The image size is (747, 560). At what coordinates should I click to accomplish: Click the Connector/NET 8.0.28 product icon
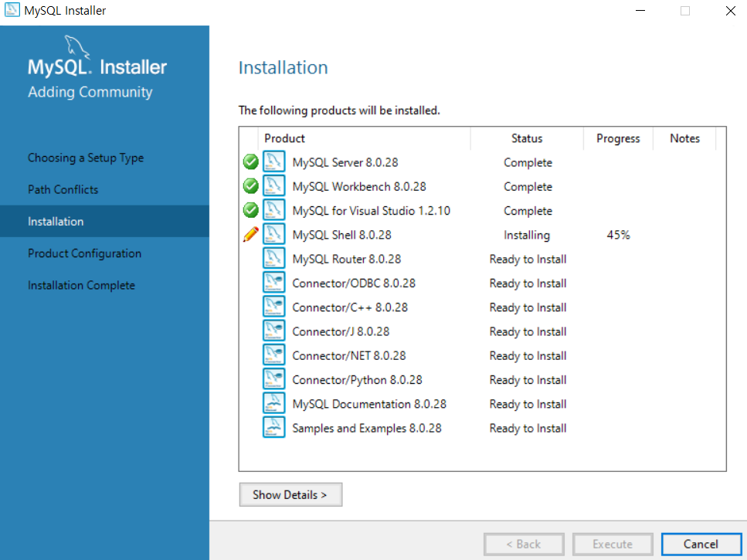(274, 355)
